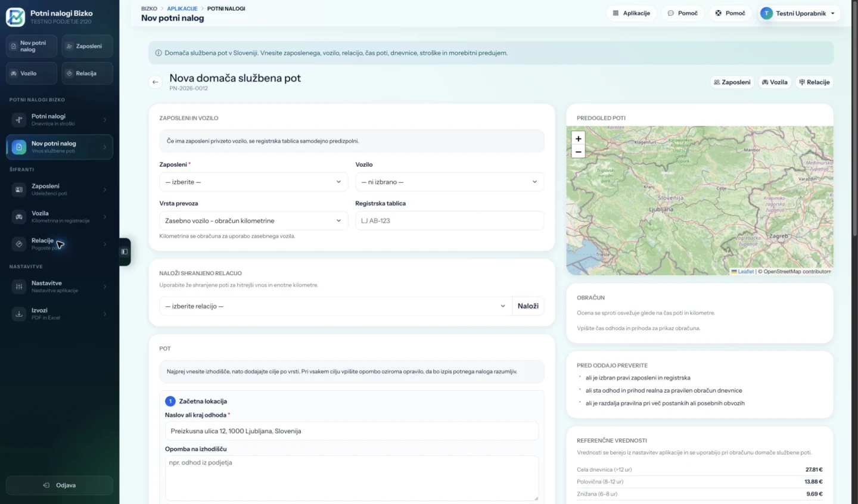Expand the Potni nalogi sidebar chevron
Screen dimensions: 858x504
coord(105,120)
